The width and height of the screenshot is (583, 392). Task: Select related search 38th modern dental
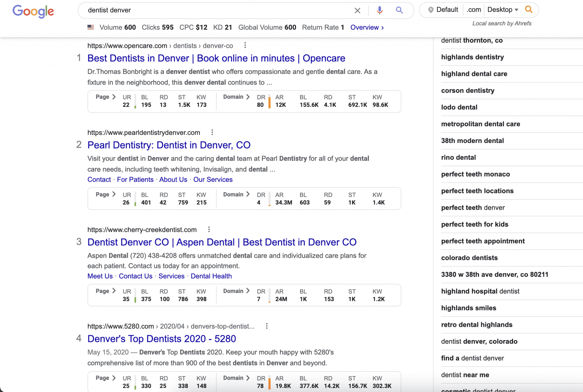pos(472,141)
